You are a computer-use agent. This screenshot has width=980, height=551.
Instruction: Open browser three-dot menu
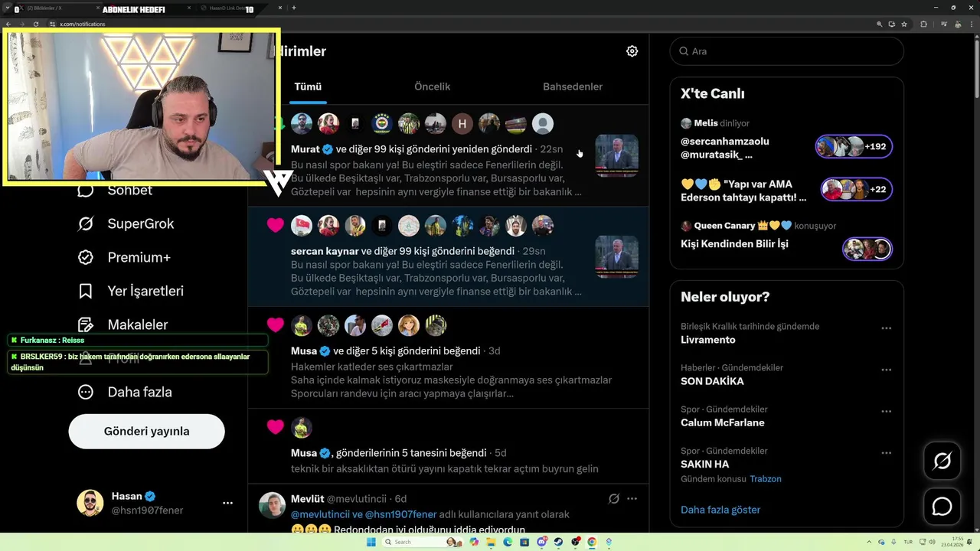pyautogui.click(x=972, y=24)
